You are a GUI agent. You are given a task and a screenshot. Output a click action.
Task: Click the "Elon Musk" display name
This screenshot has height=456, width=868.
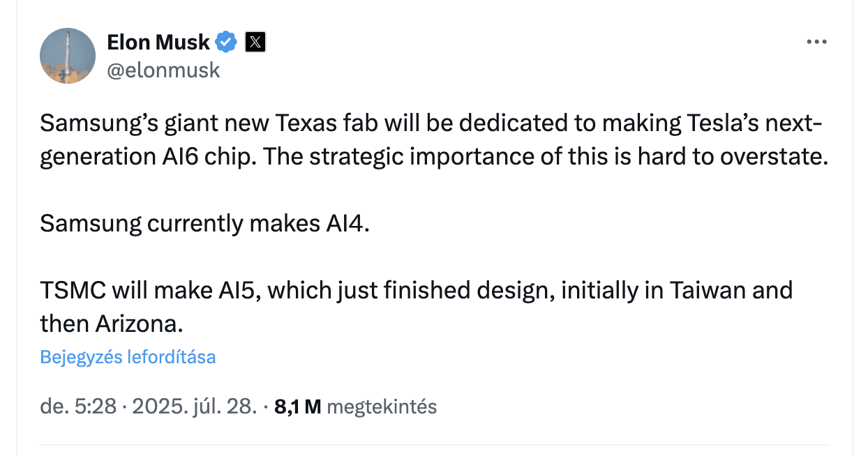(x=158, y=43)
